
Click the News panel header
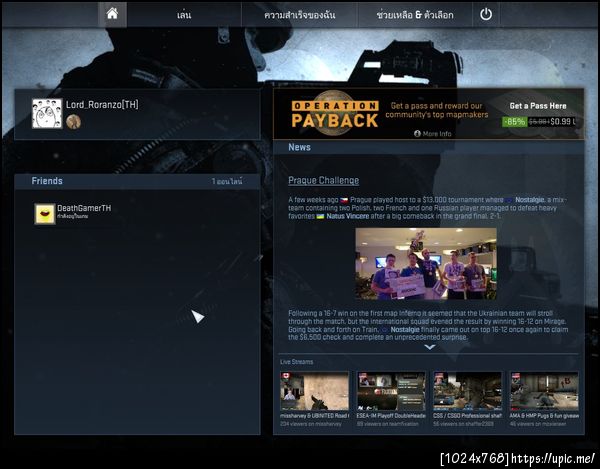coord(429,147)
